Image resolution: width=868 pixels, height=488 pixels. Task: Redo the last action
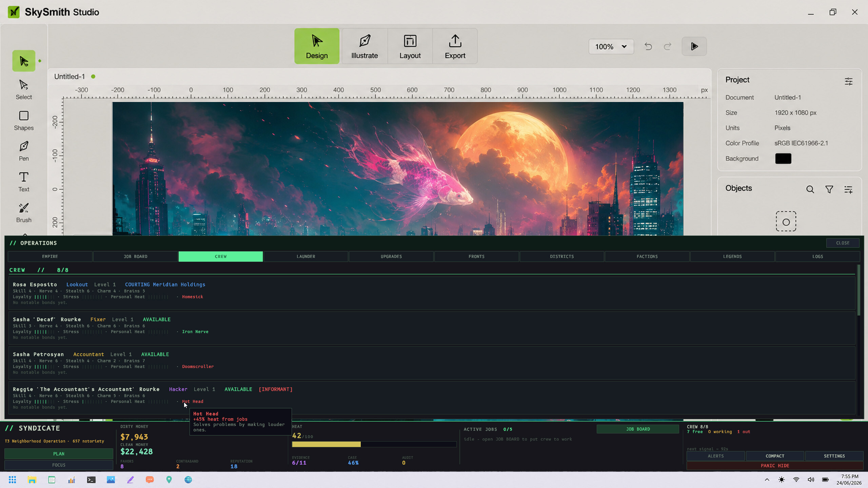pos(668,46)
